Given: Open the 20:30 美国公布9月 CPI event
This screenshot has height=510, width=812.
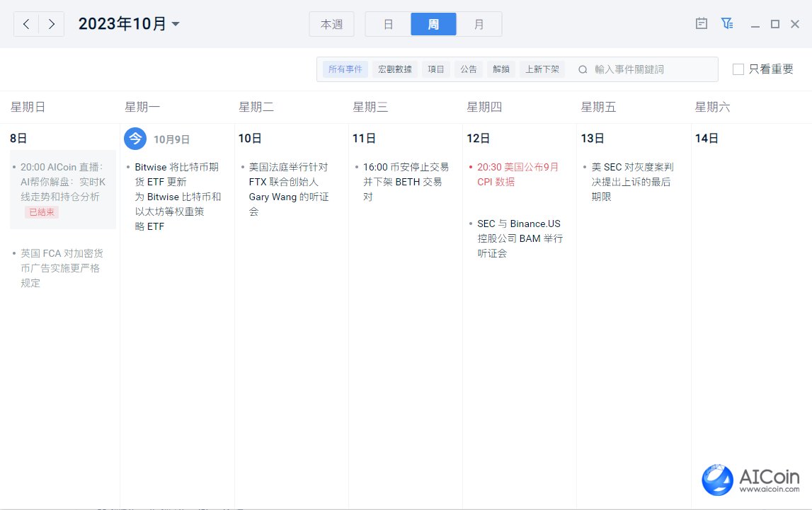Looking at the screenshot, I should 517,174.
